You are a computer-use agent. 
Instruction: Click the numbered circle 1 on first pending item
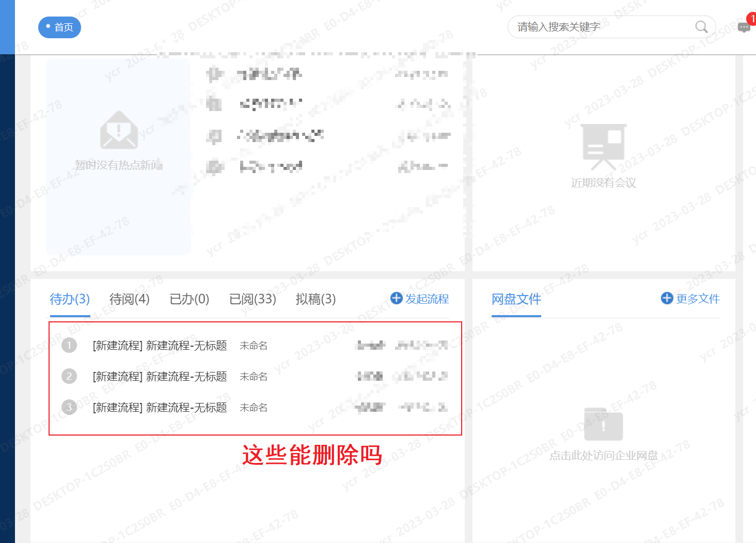point(69,345)
